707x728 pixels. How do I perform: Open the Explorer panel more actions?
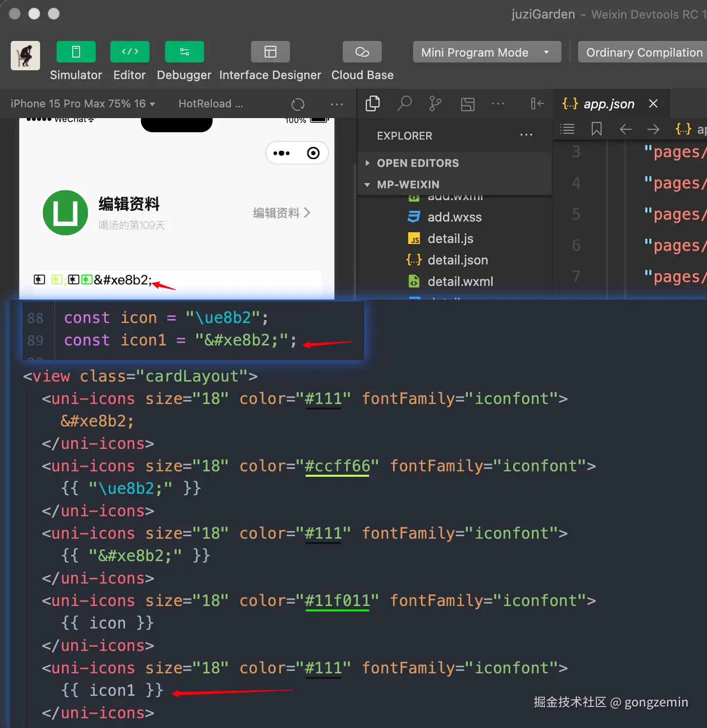526,135
